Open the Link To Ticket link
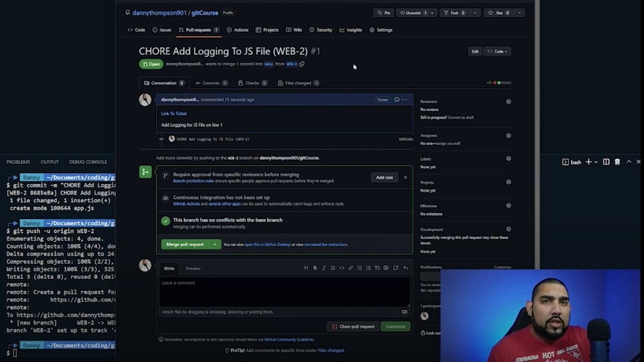Screen dimensions: 644x362 click(x=173, y=113)
